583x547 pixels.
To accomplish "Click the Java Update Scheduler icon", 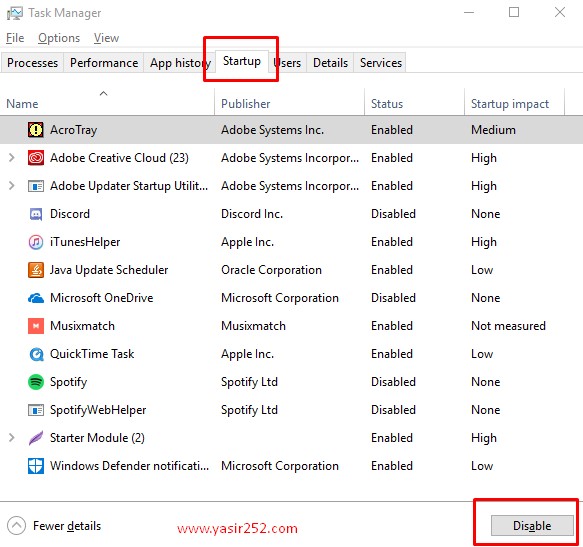I will pyautogui.click(x=36, y=270).
